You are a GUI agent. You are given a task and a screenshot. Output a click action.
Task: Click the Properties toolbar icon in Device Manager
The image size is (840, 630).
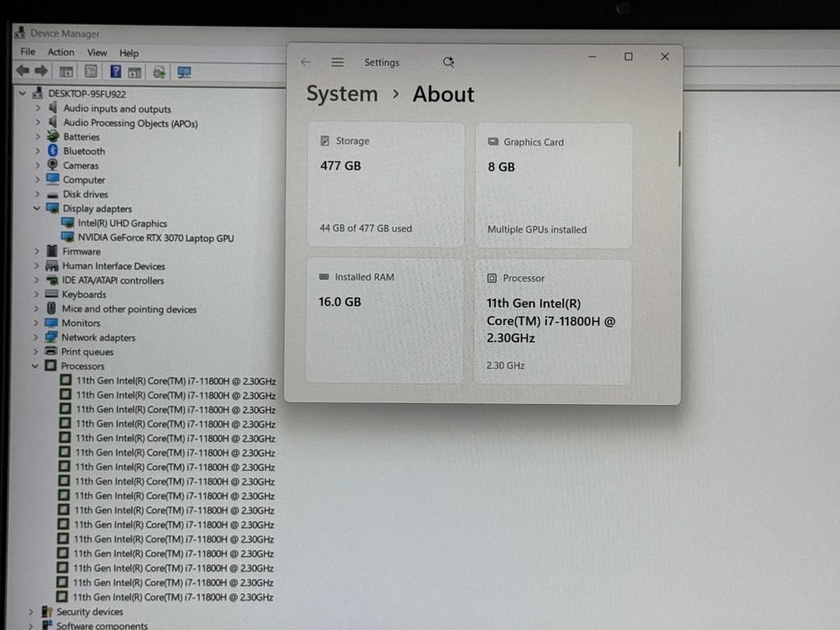91,71
